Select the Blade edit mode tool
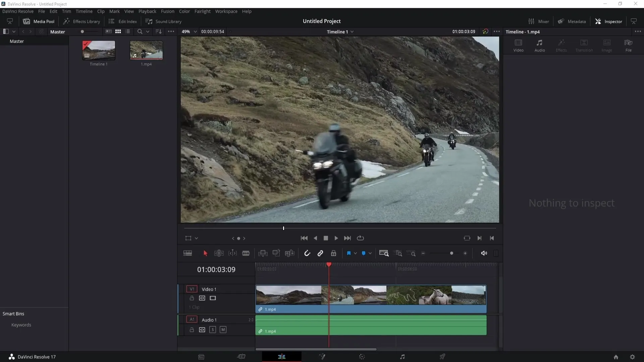The height and width of the screenshot is (362, 644). [247, 253]
